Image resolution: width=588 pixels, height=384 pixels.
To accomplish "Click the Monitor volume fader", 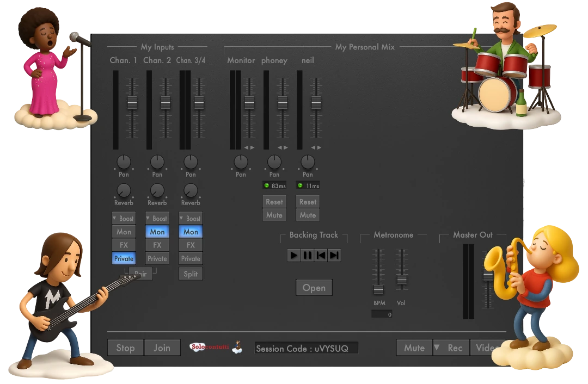I will tap(249, 102).
